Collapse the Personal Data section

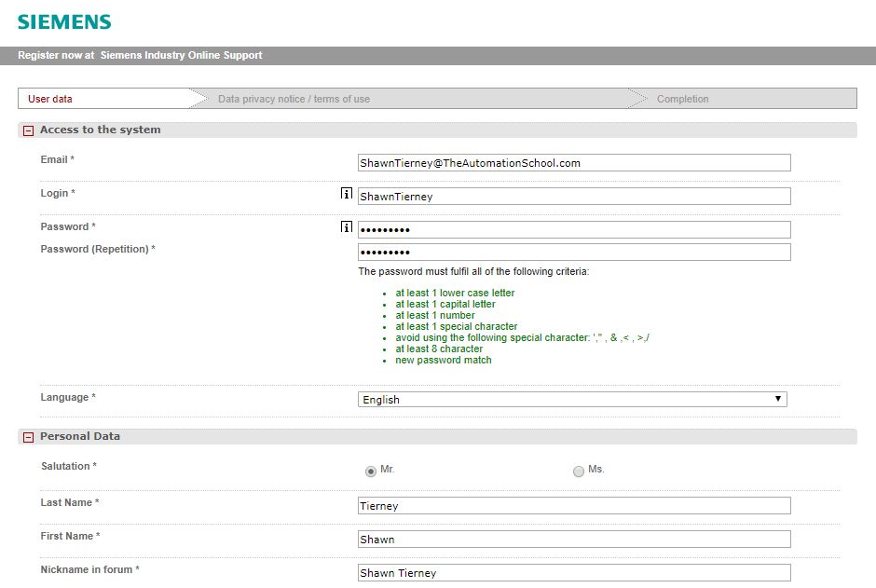pyautogui.click(x=28, y=437)
